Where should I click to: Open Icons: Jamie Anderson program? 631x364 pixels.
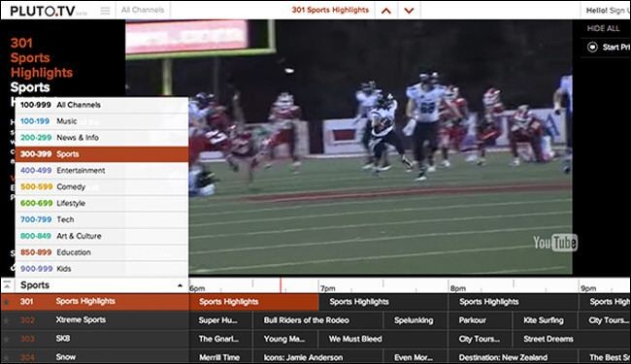click(317, 357)
